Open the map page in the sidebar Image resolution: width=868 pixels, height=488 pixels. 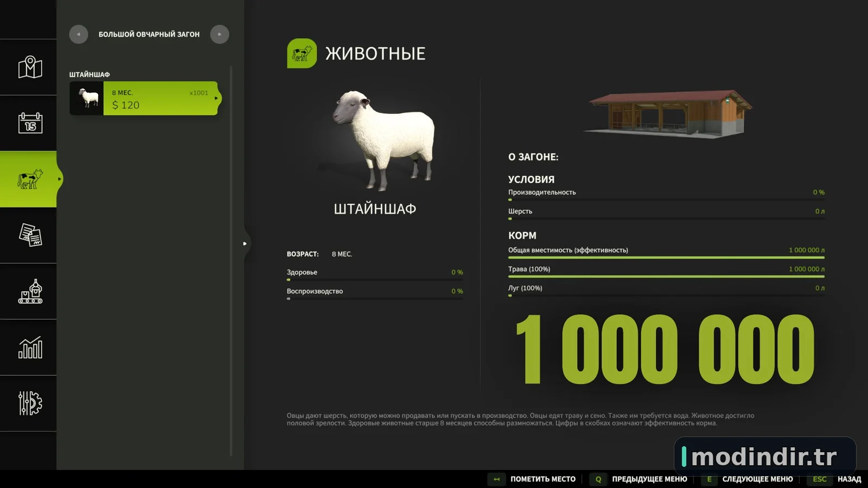coord(30,67)
